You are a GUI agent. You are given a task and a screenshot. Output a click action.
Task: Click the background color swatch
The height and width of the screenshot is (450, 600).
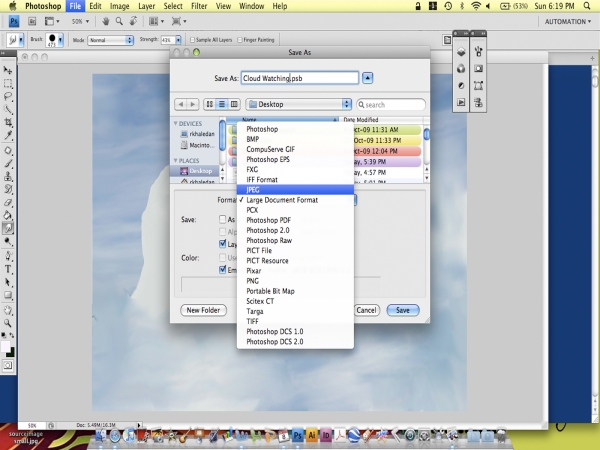(x=11, y=352)
